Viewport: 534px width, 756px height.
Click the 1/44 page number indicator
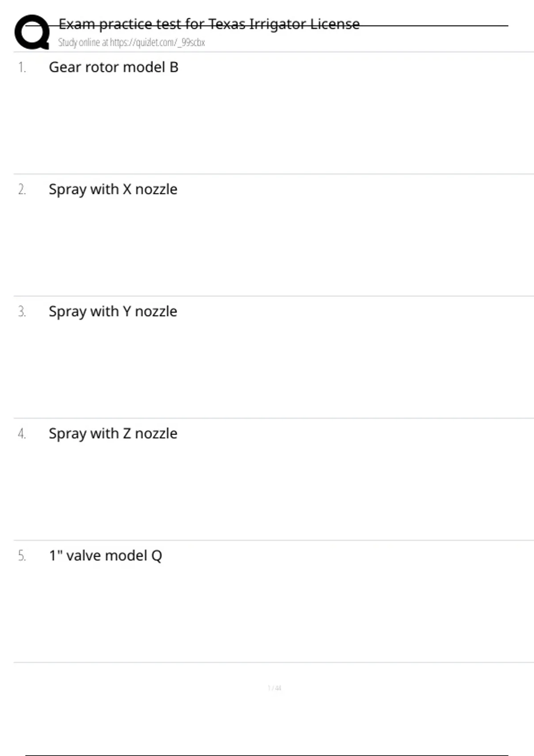click(274, 688)
